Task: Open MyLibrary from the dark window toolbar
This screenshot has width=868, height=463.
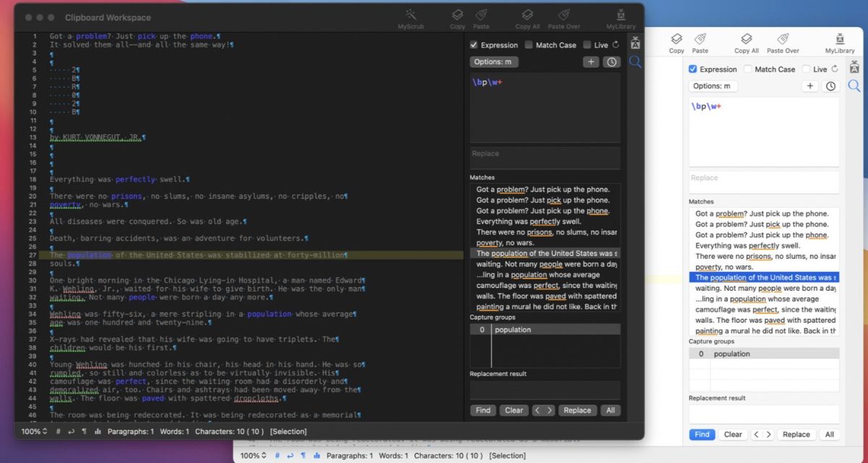Action: [x=621, y=15]
